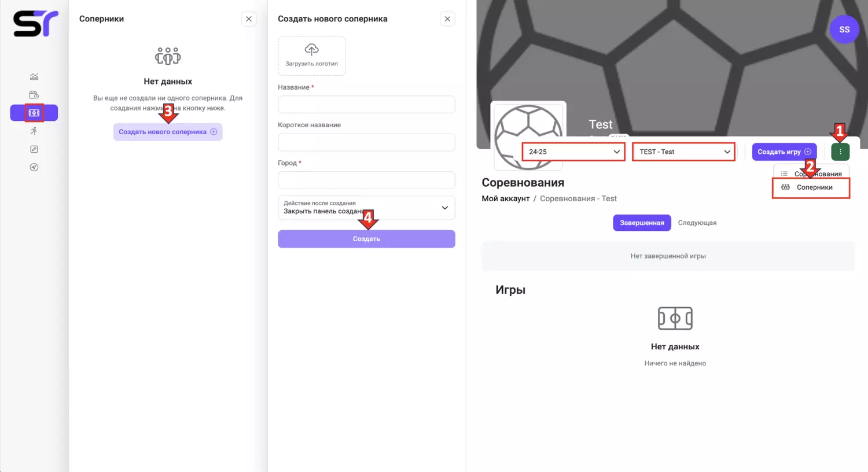Click the SS user avatar

point(844,30)
